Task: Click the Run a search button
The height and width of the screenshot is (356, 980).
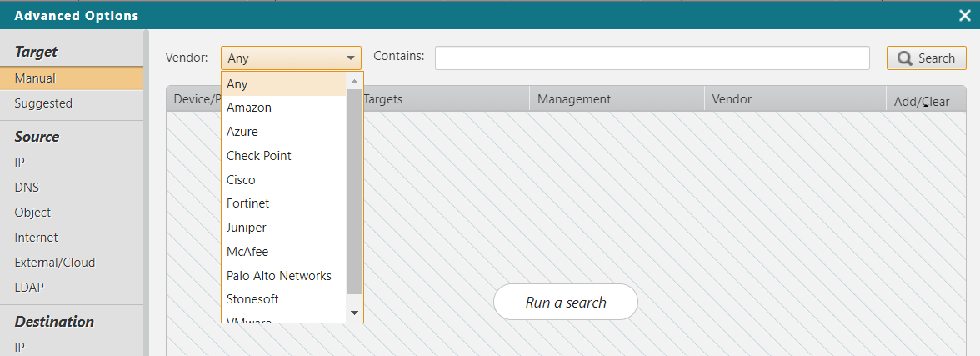Action: tap(566, 303)
